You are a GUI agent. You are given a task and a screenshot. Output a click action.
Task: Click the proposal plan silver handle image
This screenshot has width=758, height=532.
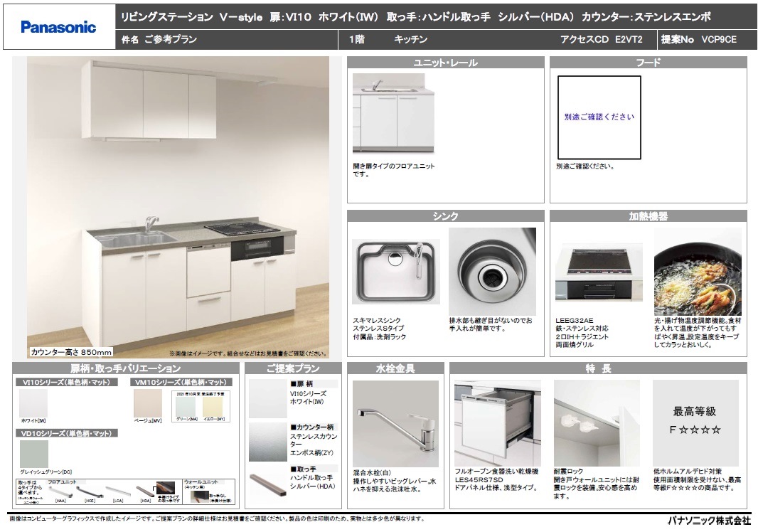click(x=268, y=484)
